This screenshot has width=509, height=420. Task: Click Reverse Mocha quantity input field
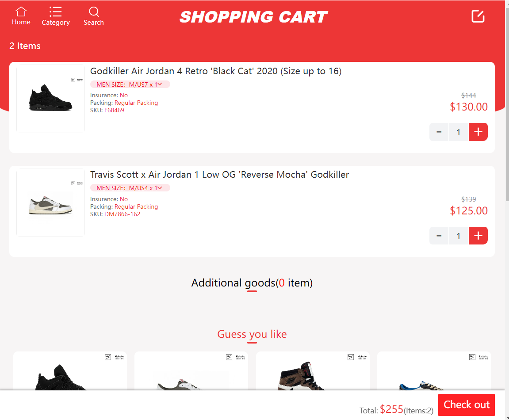[459, 236]
